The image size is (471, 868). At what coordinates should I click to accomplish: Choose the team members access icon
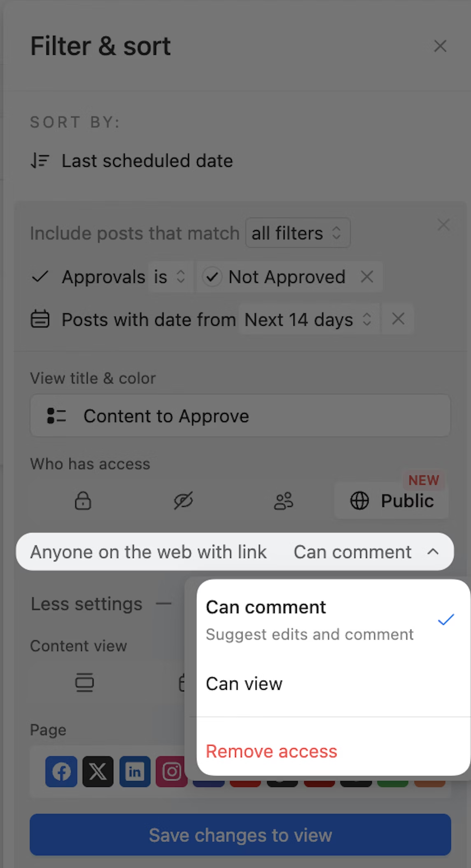284,501
